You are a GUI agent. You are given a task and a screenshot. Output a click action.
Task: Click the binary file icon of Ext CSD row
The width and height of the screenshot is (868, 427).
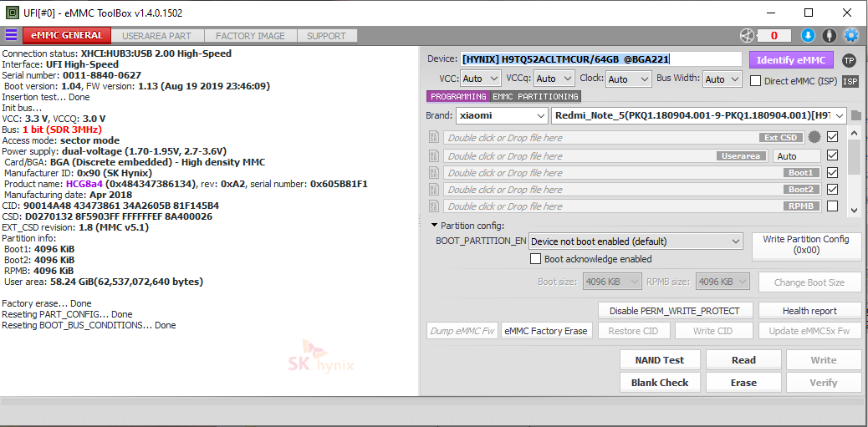(434, 137)
